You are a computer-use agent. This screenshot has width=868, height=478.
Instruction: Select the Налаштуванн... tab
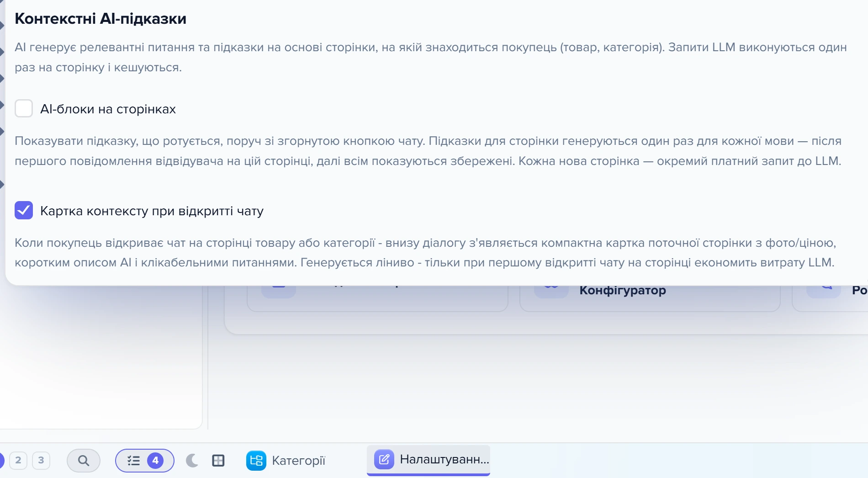coord(429,460)
